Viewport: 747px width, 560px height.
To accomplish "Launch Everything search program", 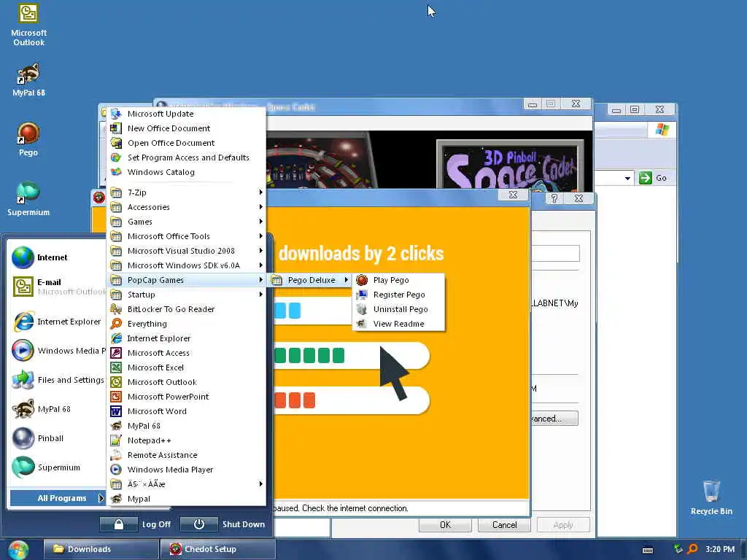I will click(186, 324).
